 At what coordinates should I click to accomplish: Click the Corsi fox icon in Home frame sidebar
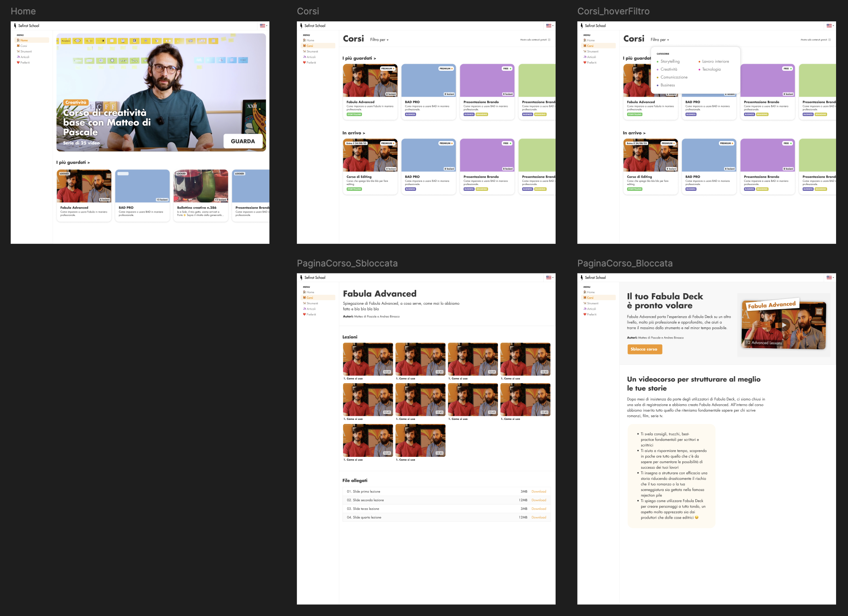(x=18, y=46)
